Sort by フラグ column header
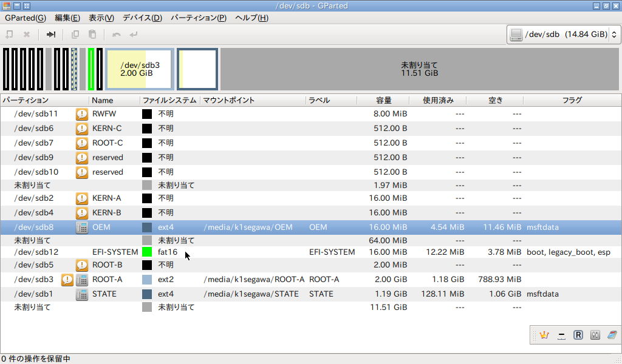This screenshot has width=622, height=364. click(572, 100)
